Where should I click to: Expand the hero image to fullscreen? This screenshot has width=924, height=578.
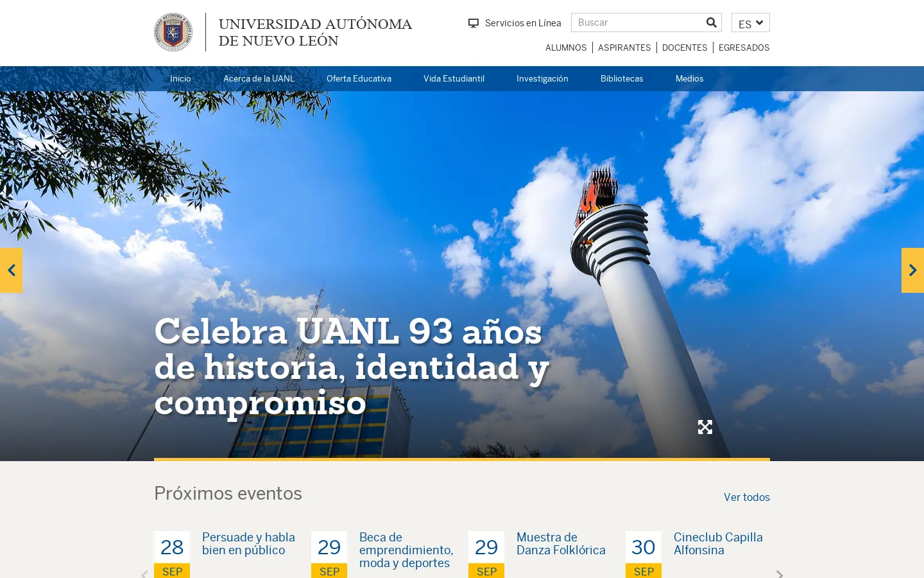[x=705, y=427]
